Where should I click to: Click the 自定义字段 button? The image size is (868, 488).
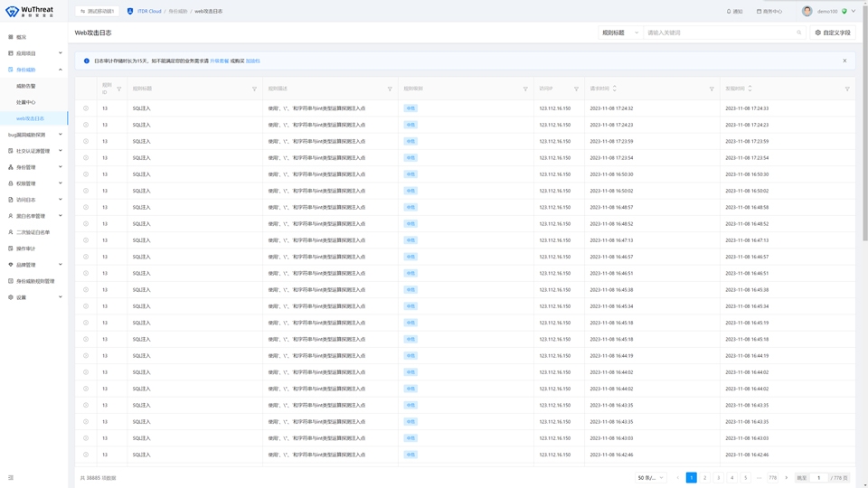pos(833,33)
